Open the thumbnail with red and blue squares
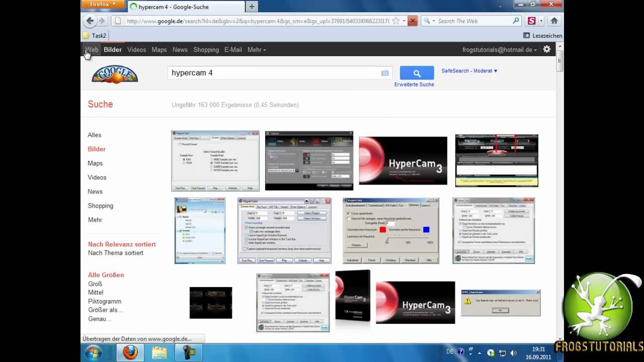 [x=391, y=231]
